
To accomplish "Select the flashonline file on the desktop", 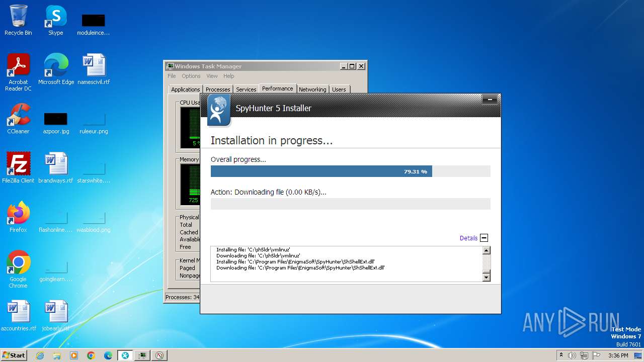I will pyautogui.click(x=56, y=222).
